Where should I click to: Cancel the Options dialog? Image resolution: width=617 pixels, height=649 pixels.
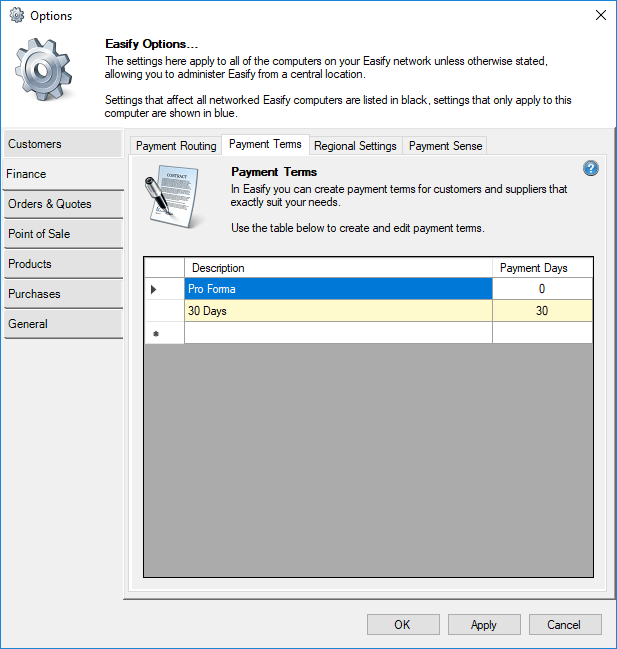coord(563,625)
